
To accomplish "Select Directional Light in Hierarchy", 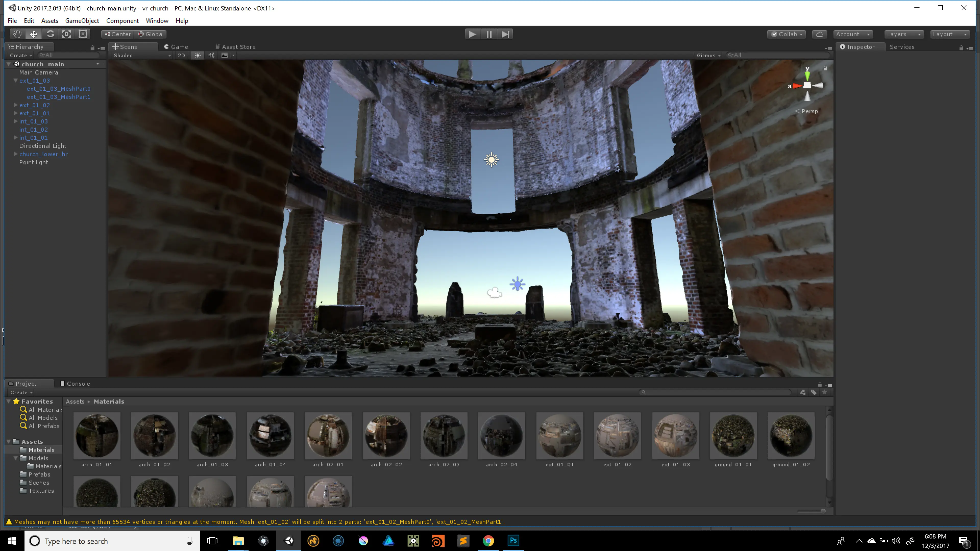I will tap(43, 146).
